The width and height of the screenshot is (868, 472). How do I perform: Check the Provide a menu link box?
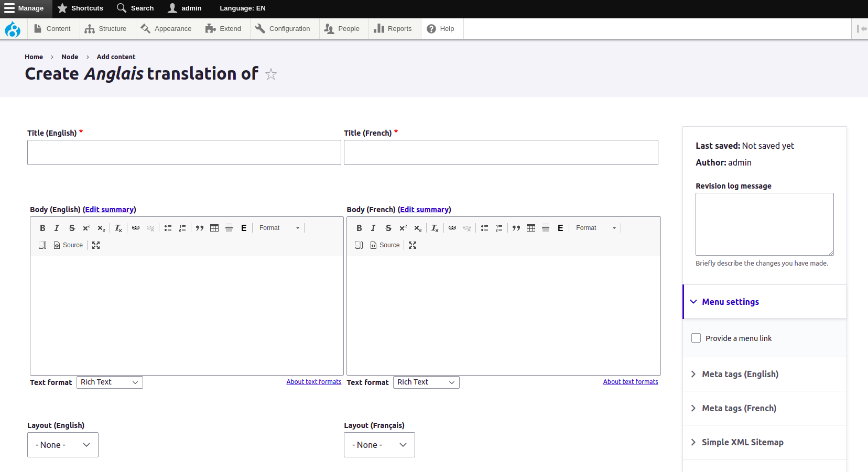pos(696,338)
